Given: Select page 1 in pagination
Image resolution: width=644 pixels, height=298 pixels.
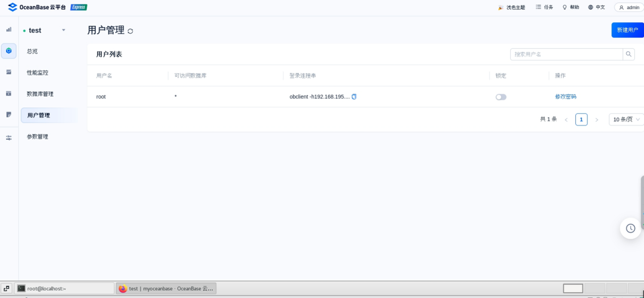Looking at the screenshot, I should pyautogui.click(x=581, y=119).
